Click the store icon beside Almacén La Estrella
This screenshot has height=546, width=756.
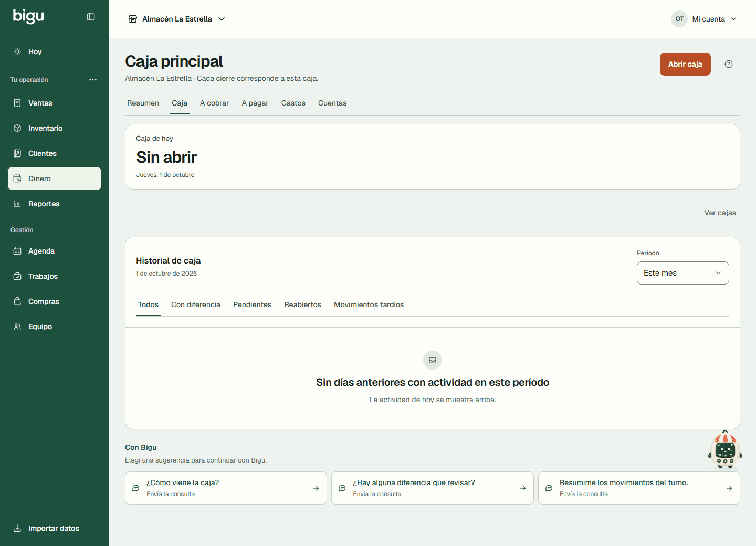click(x=133, y=19)
